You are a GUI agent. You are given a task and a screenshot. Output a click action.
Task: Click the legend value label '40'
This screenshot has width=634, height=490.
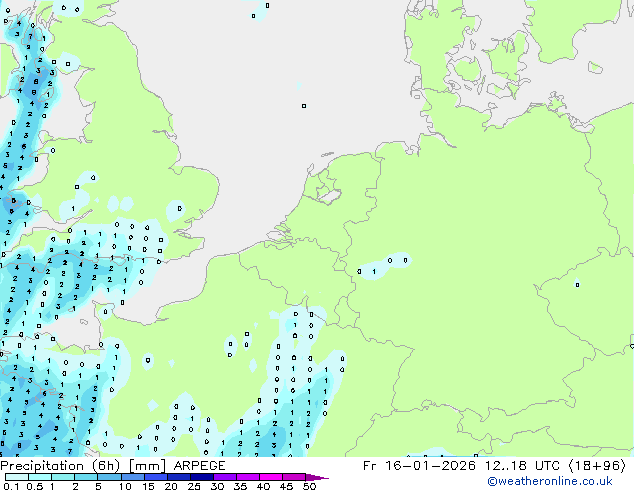(x=263, y=486)
